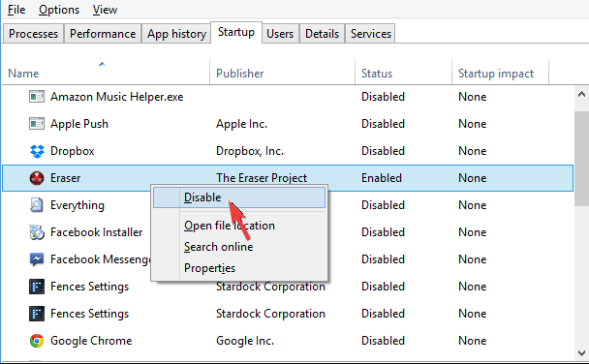Image resolution: width=589 pixels, height=364 pixels.
Task: Choose Disable in the context menu
Action: [x=239, y=197]
